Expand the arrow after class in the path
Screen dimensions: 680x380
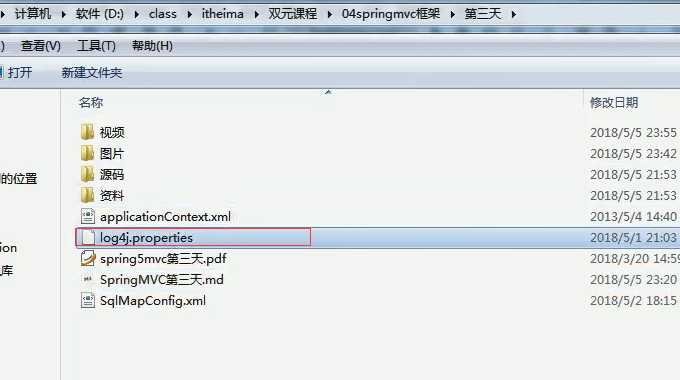click(x=190, y=14)
